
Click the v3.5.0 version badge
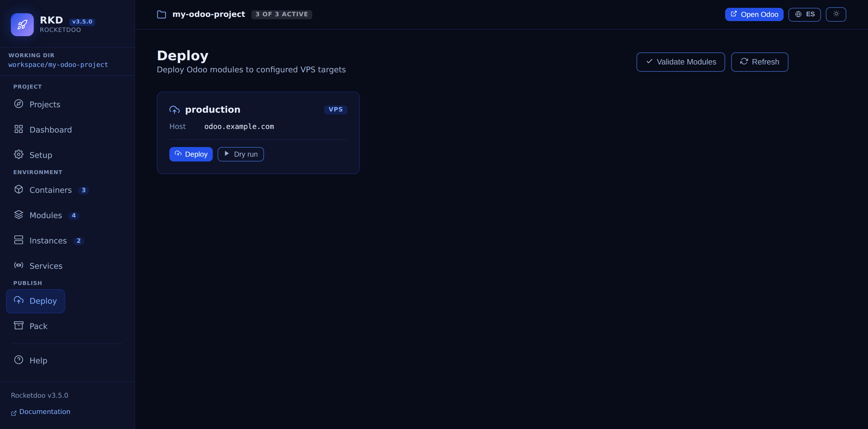[82, 22]
